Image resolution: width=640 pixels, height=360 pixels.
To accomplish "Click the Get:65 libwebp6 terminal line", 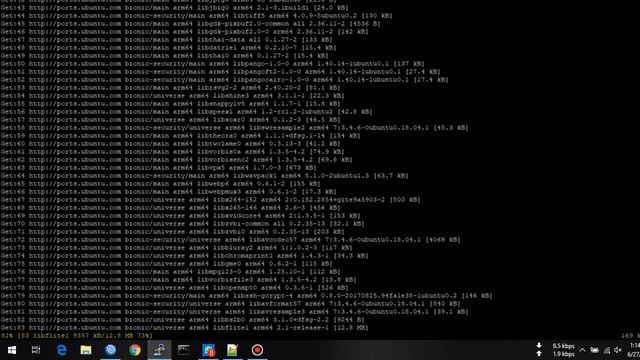I will coord(160,184).
